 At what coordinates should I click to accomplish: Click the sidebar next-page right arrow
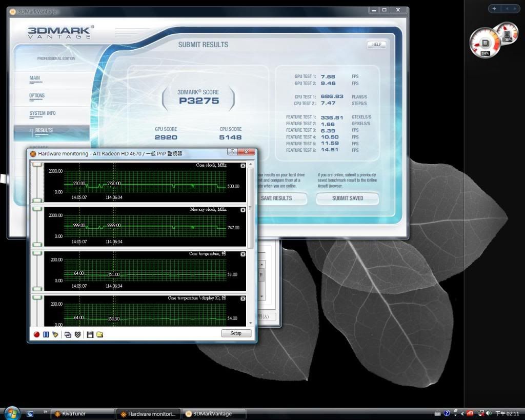tap(515, 9)
